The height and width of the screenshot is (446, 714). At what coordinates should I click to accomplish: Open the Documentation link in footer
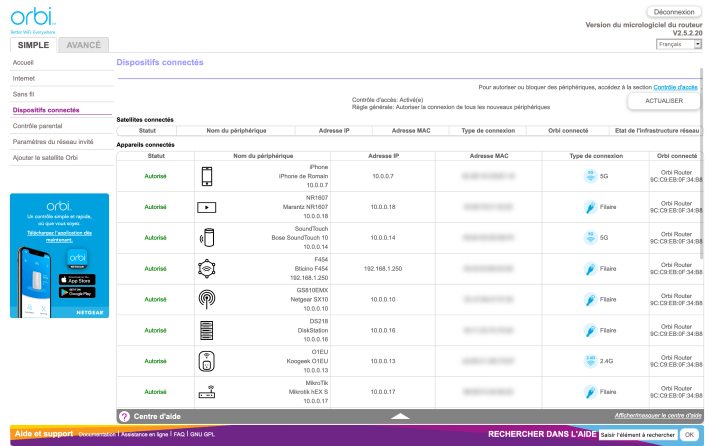click(x=97, y=435)
